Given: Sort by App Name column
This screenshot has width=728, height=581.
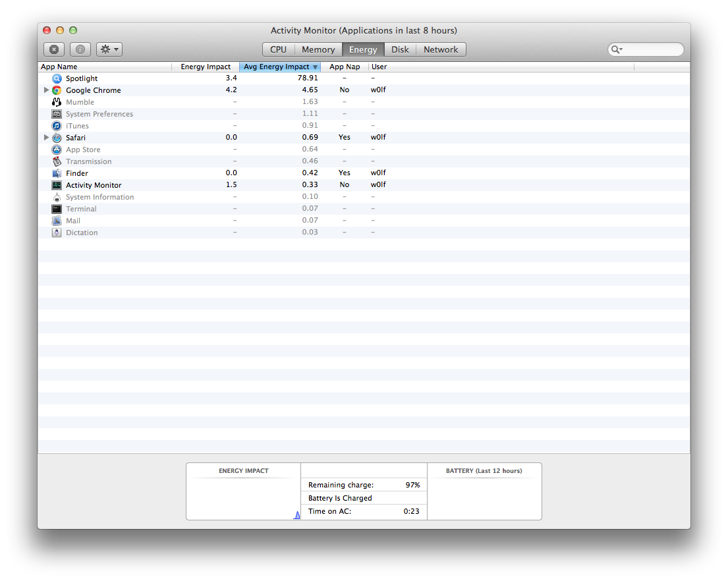Looking at the screenshot, I should click(105, 67).
